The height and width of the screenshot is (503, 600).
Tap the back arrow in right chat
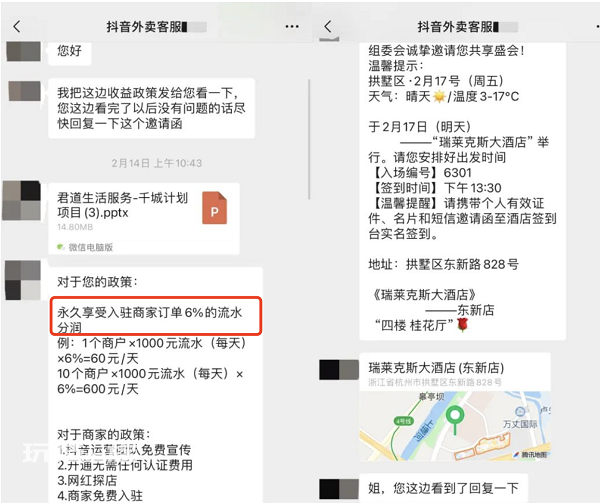(328, 26)
